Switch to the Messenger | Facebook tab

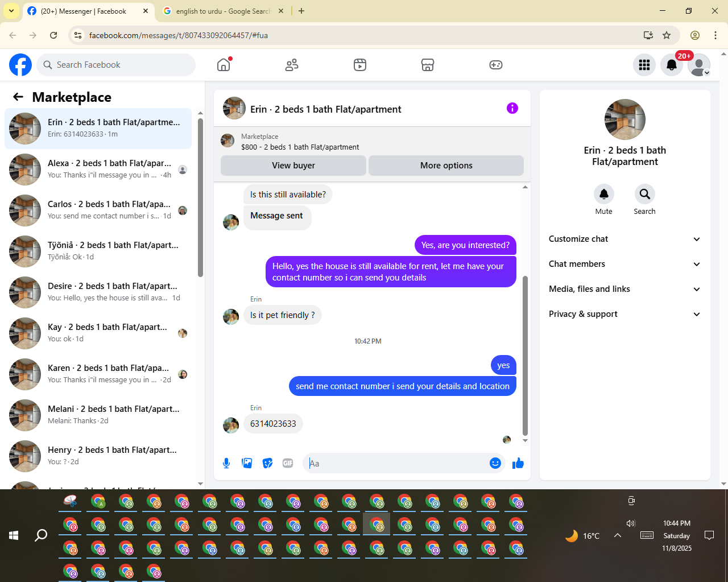tap(88, 11)
